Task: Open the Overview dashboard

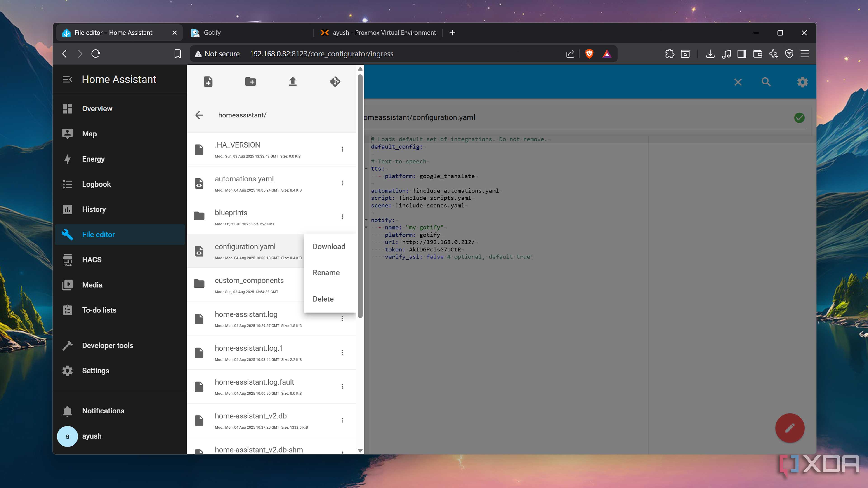Action: tap(120, 109)
